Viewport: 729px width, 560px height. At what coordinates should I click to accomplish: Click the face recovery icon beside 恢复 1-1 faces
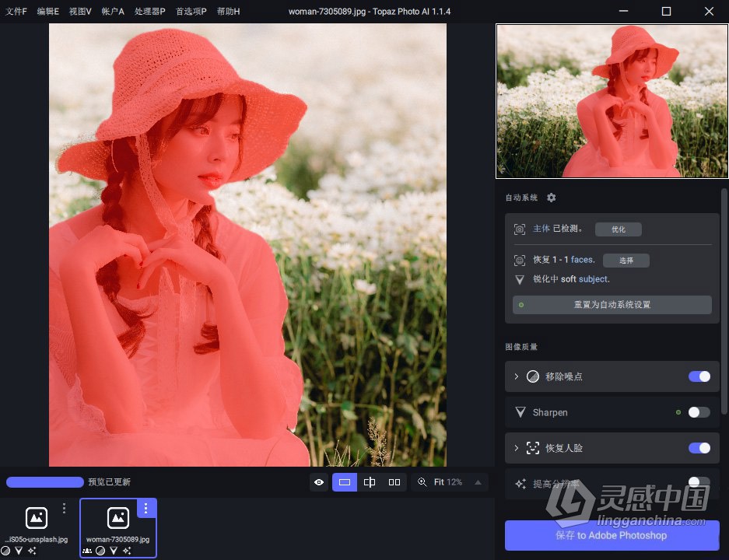pos(520,261)
